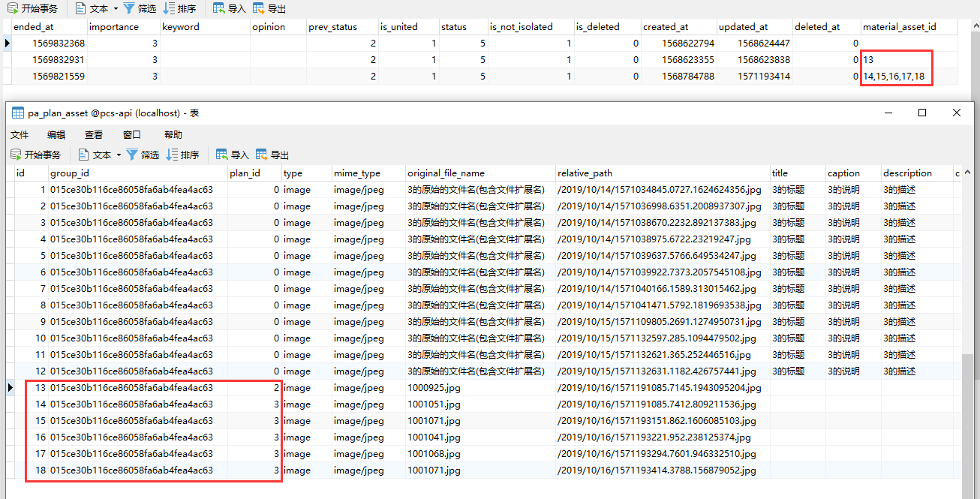Screen dimensions: 980x499
Task: Maximize the pa_plan_asset window
Action: [922, 113]
